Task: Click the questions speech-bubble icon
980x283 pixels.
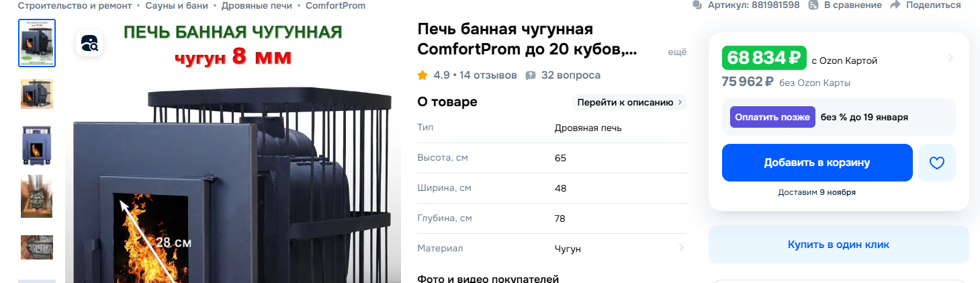Action: click(x=531, y=75)
